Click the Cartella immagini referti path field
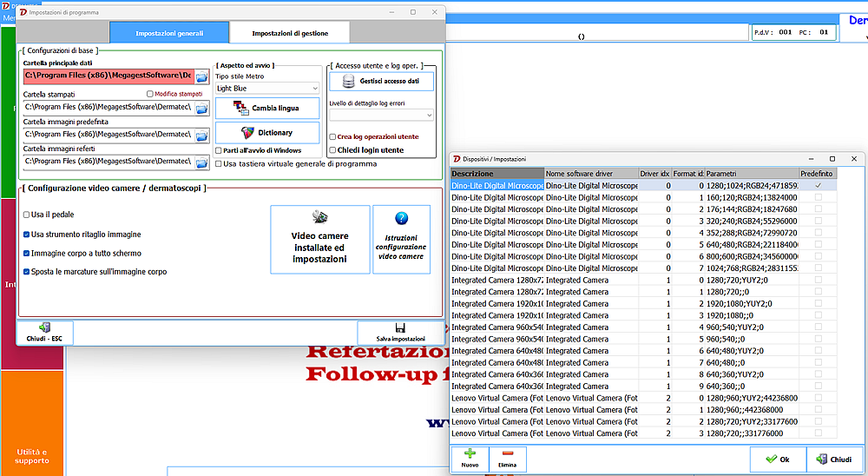868x476 pixels. (109, 162)
